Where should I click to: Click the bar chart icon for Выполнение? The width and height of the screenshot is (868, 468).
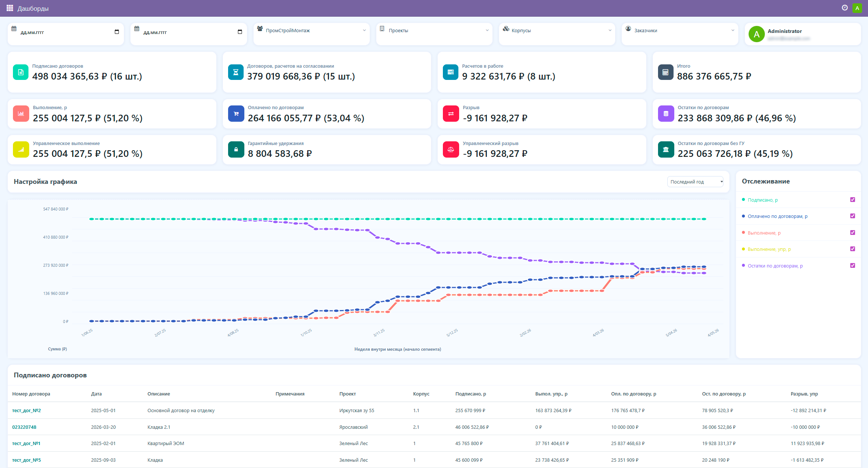pos(21,114)
